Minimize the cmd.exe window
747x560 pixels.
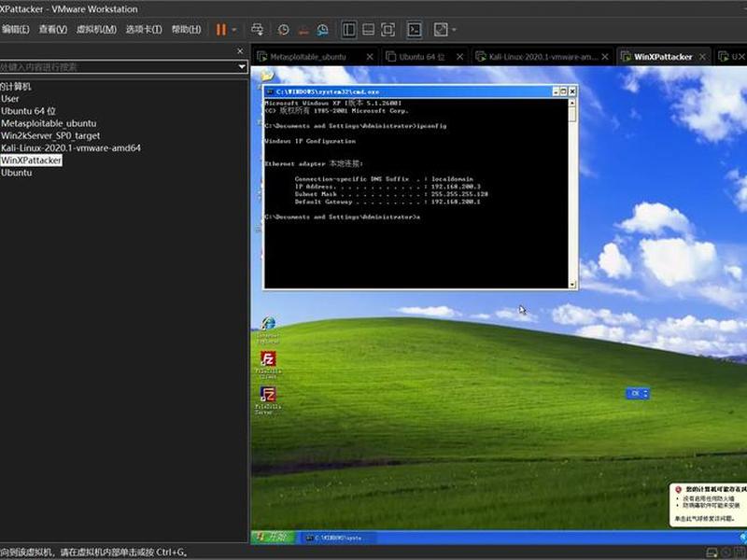pos(556,91)
